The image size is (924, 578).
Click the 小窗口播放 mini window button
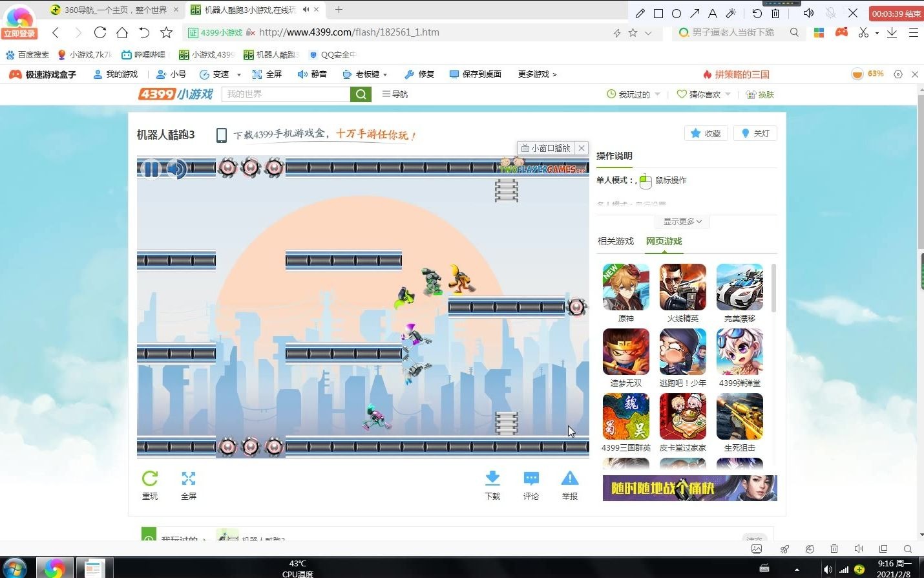(x=546, y=148)
